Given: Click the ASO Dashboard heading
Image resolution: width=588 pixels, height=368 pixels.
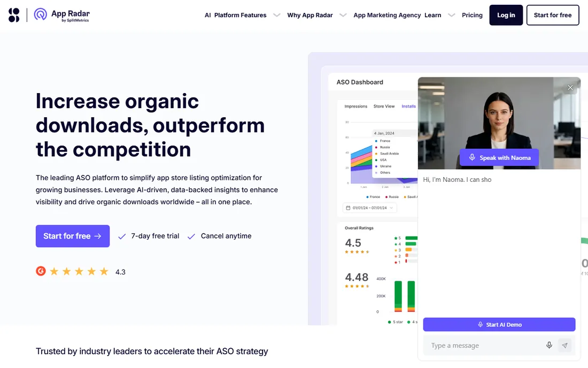Looking at the screenshot, I should point(360,82).
